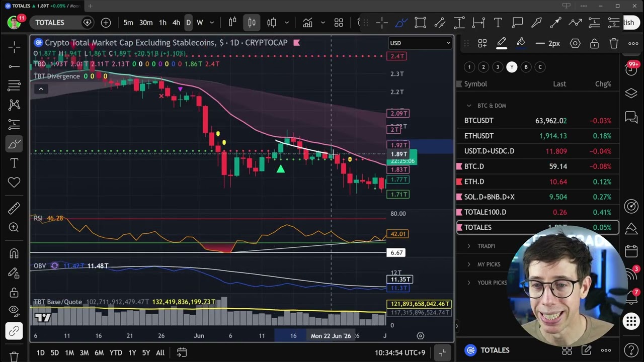The height and width of the screenshot is (362, 644).
Task: Select the left sidebar Text tool
Action: point(14,163)
